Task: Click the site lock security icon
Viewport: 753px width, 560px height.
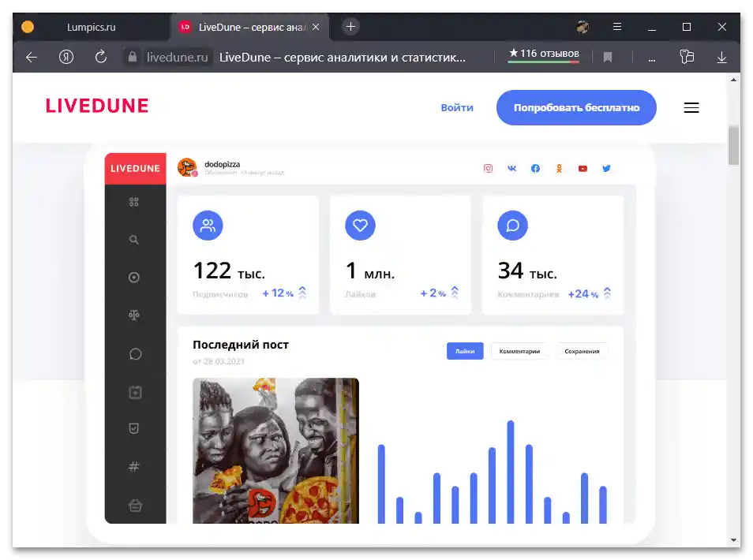Action: tap(132, 57)
